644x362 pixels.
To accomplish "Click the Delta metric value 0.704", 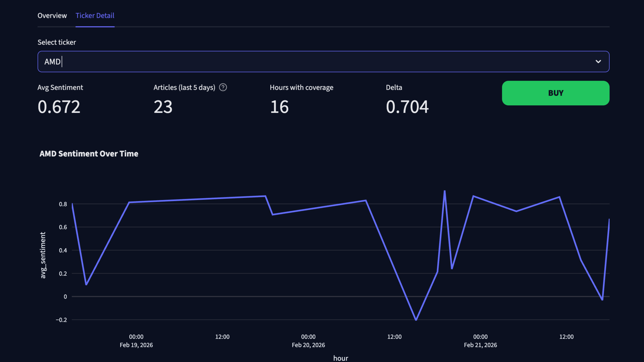I will [x=408, y=107].
